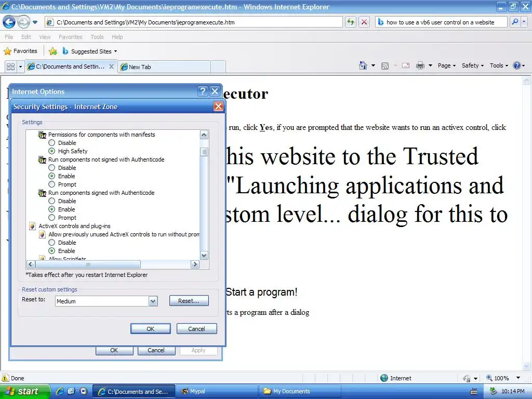Print the page with the printer icon
532x399 pixels.
(x=420, y=65)
